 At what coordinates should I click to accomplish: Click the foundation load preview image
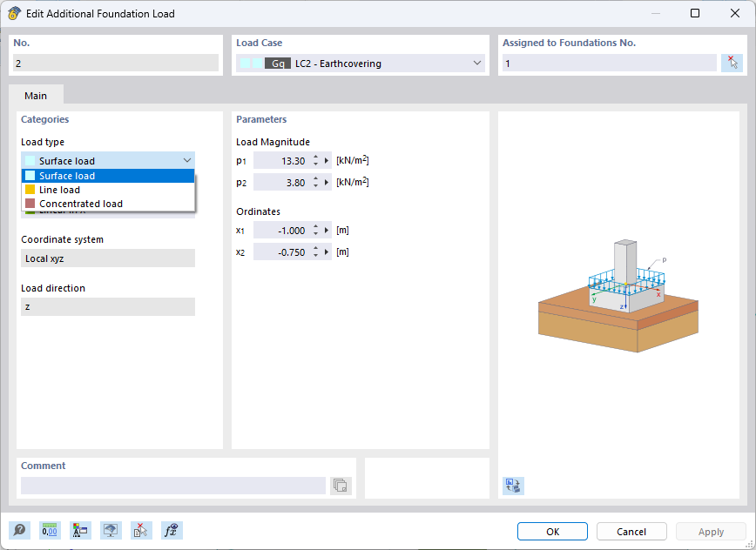[x=618, y=296]
